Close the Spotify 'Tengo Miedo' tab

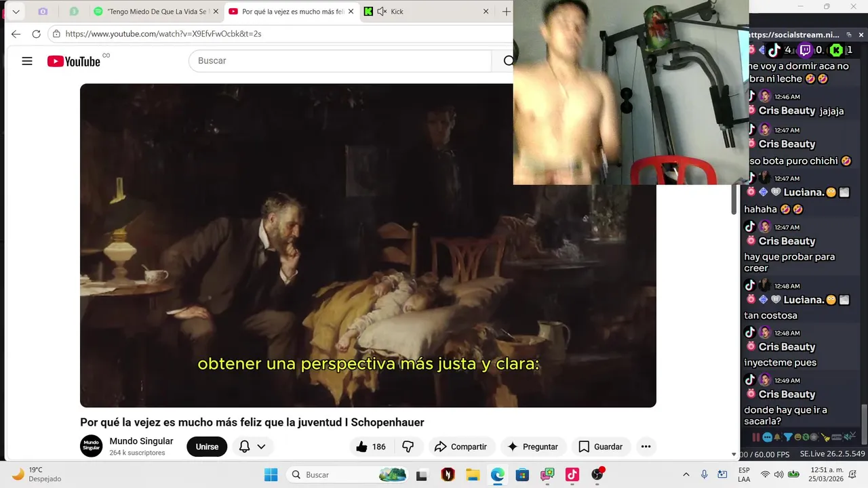point(216,12)
